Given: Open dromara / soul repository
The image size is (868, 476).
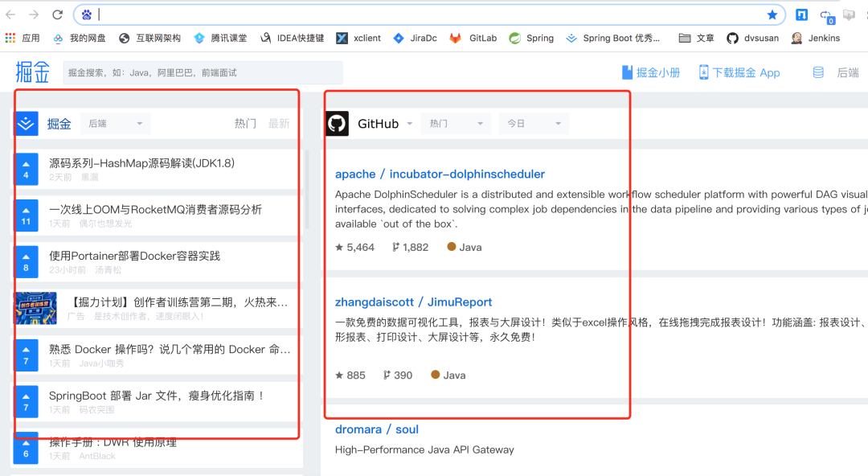Looking at the screenshot, I should coord(376,429).
